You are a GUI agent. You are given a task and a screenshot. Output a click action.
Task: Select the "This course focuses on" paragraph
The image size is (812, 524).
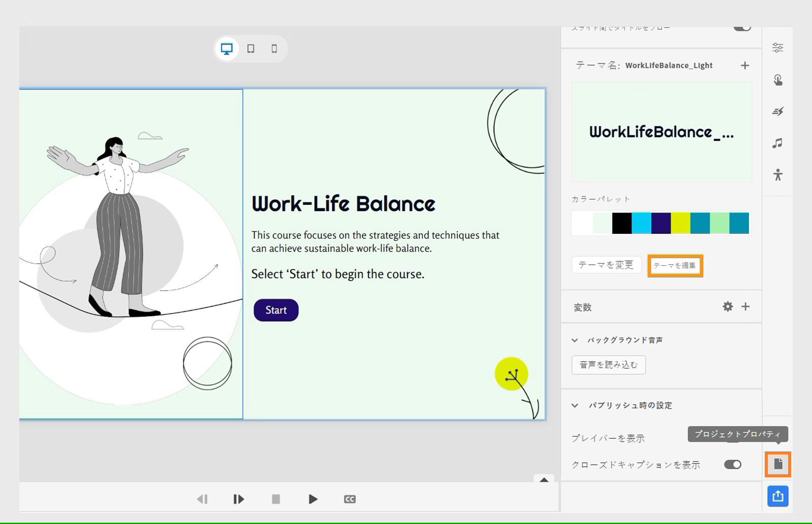click(376, 241)
